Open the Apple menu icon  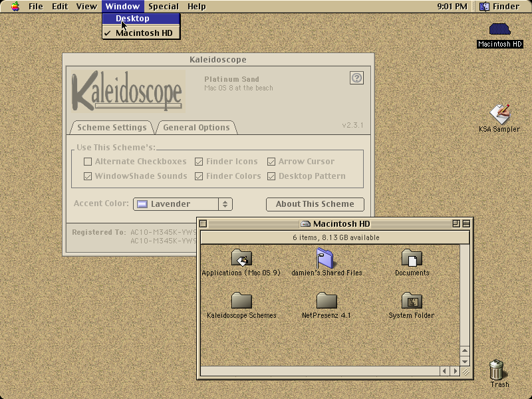(x=15, y=7)
